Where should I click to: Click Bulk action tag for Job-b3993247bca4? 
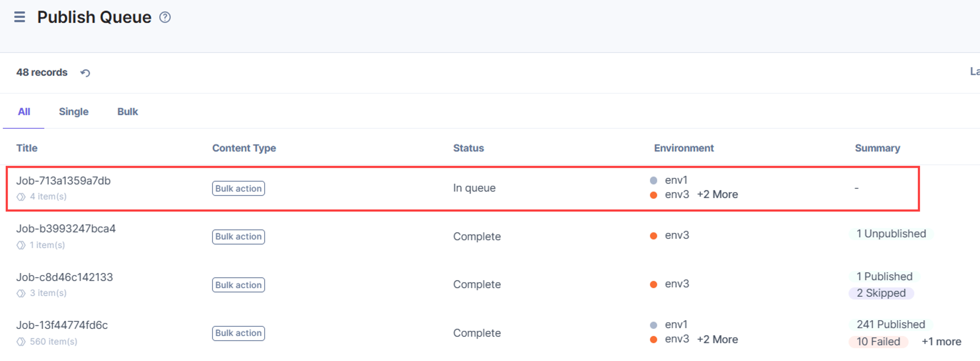click(x=239, y=237)
